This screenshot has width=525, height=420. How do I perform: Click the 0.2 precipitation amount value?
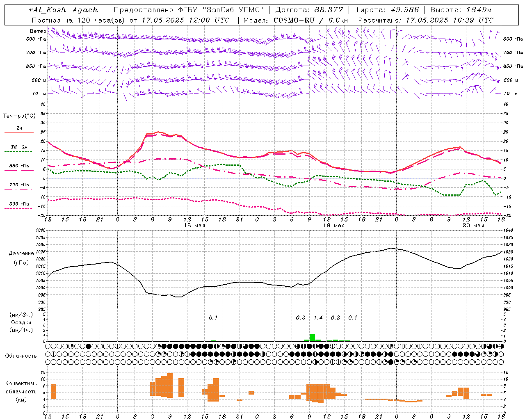301,317
